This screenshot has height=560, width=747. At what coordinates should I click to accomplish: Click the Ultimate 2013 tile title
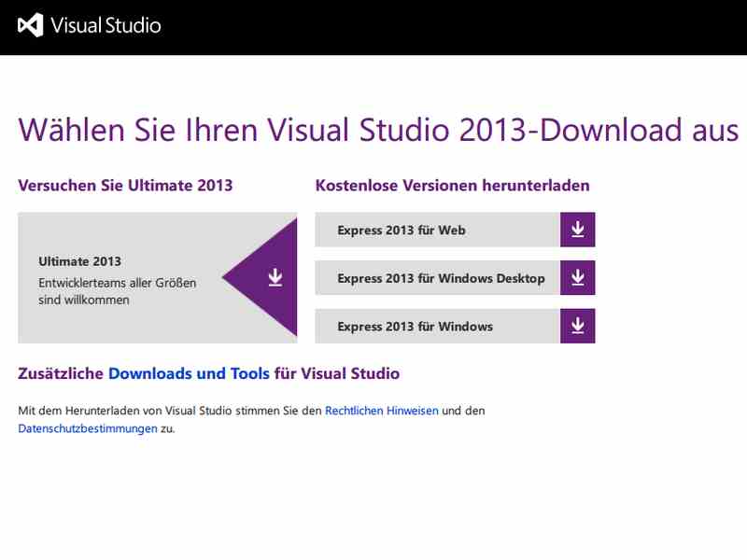[79, 261]
